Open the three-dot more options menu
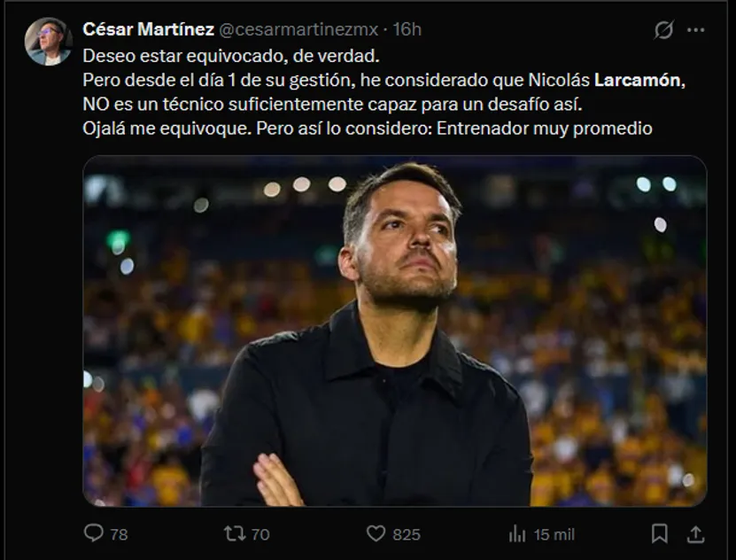 click(696, 30)
